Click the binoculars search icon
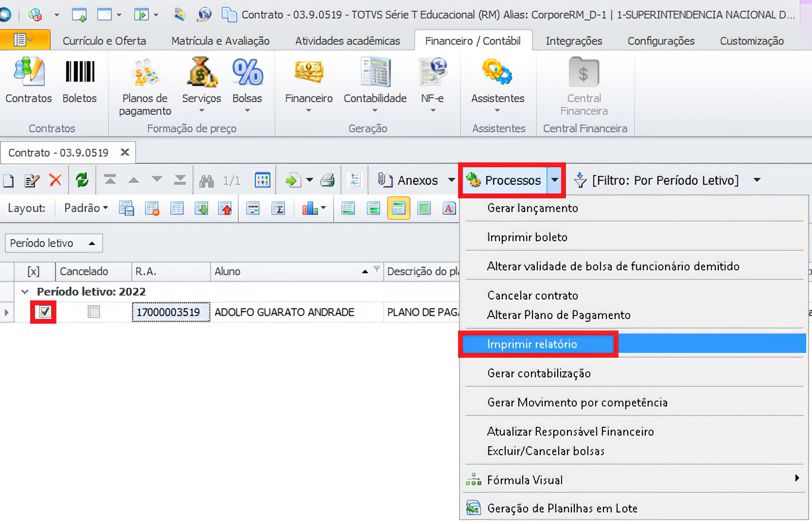The image size is (812, 524). [x=207, y=181]
